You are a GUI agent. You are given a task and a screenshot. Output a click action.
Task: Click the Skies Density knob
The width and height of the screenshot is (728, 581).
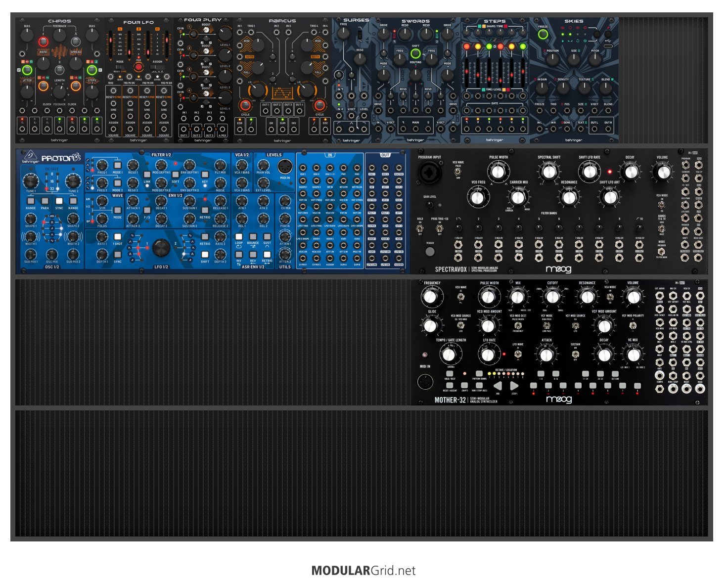click(x=563, y=88)
